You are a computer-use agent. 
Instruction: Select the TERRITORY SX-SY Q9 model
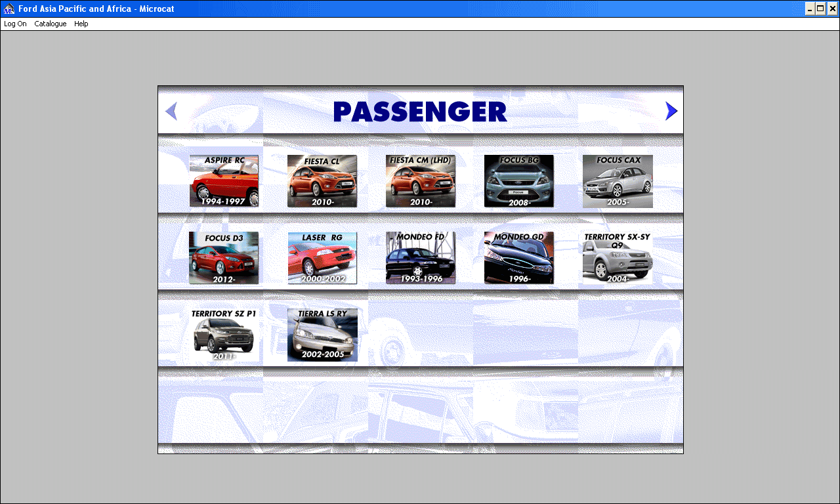tap(618, 258)
